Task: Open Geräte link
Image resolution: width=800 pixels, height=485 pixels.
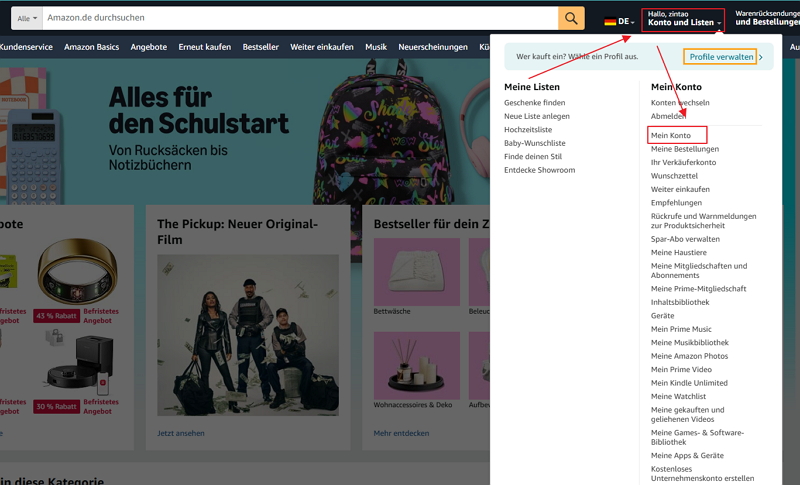Action: pos(662,316)
